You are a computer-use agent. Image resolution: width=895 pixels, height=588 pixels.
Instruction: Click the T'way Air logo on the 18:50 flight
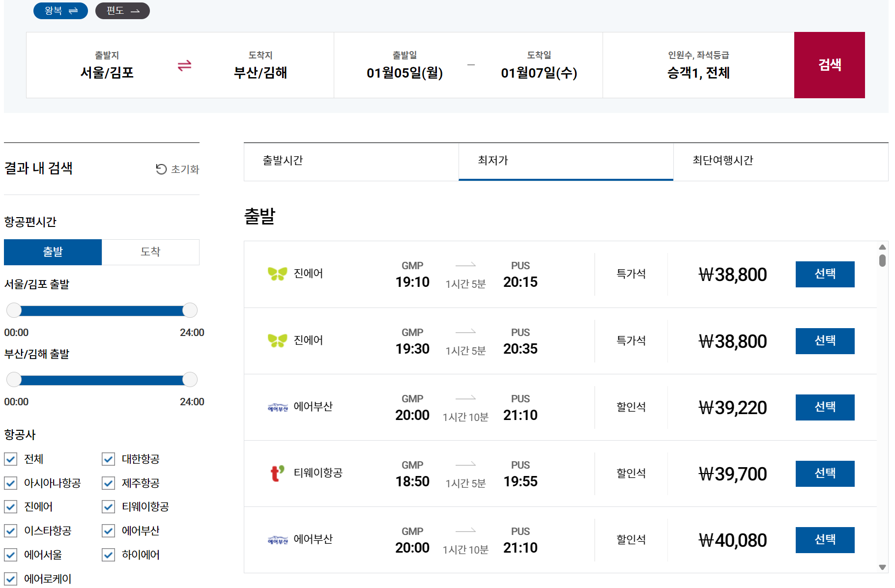pyautogui.click(x=277, y=473)
